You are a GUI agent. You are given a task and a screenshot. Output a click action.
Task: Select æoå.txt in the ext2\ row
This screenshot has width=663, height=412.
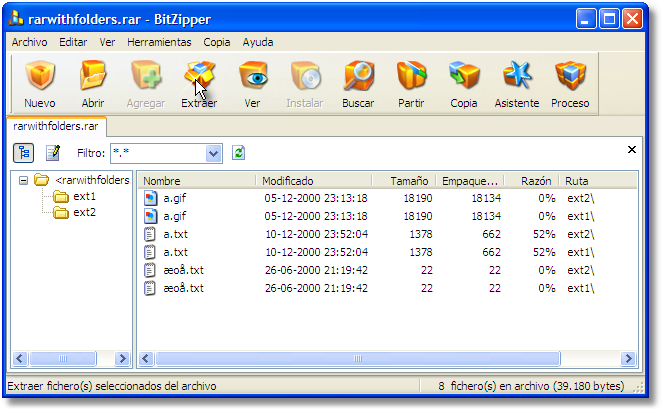click(x=184, y=270)
